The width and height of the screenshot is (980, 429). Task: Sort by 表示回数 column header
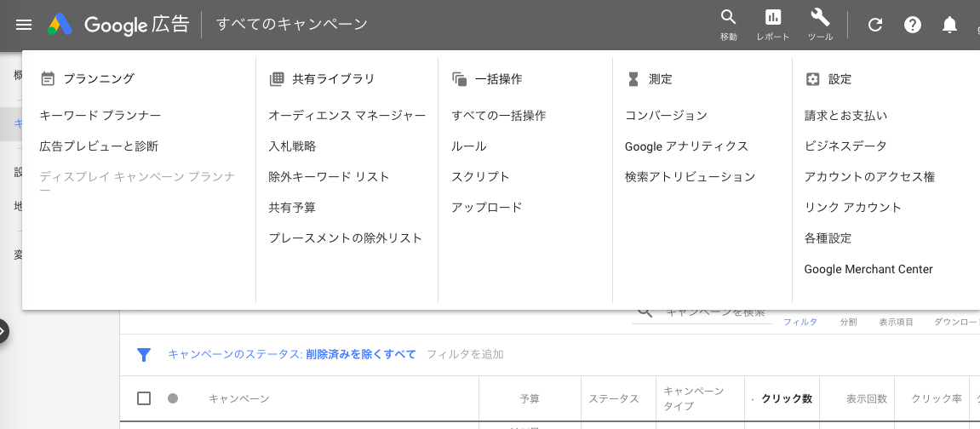tap(867, 399)
